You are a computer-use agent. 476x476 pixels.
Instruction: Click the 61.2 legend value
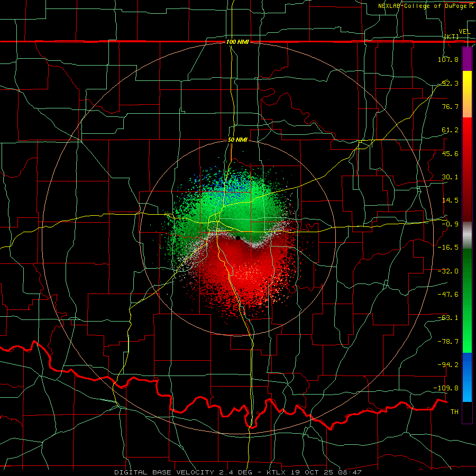point(450,130)
